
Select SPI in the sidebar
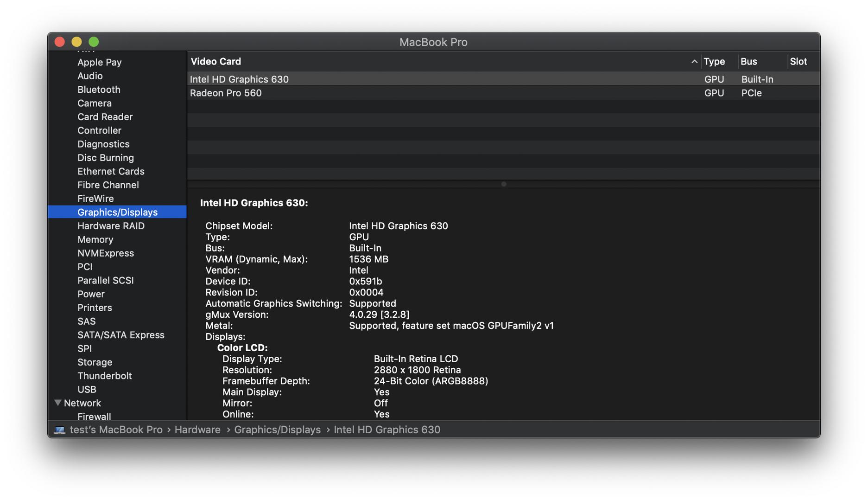pyautogui.click(x=84, y=348)
